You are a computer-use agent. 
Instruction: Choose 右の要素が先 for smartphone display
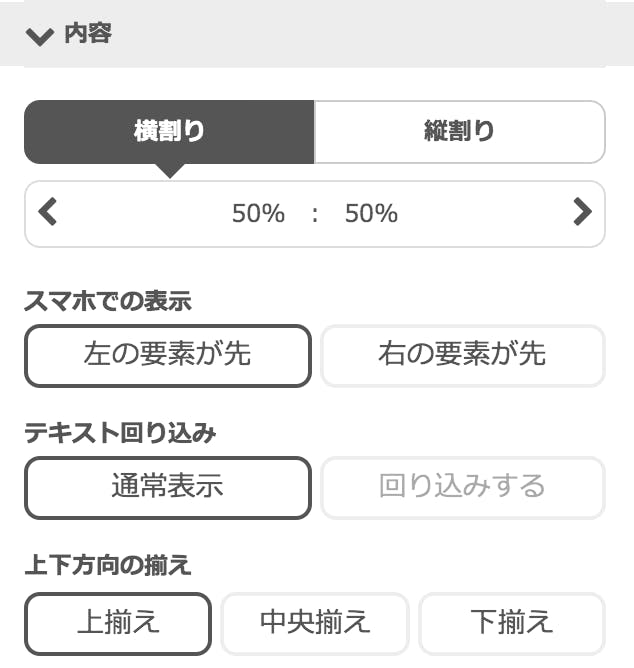coord(462,356)
